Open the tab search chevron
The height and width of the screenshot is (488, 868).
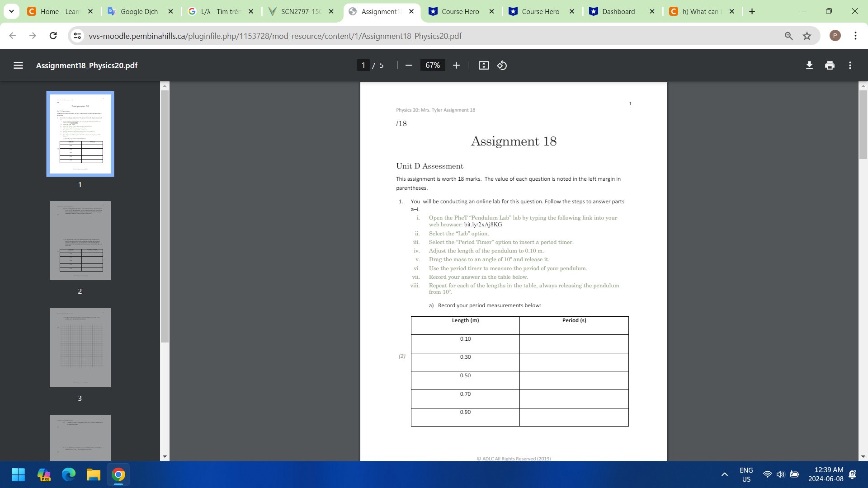click(11, 11)
